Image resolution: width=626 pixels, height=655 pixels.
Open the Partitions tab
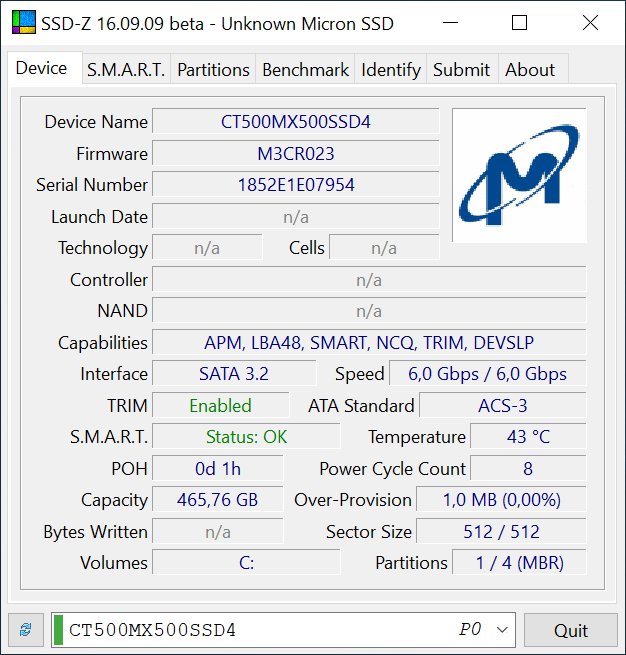pos(213,69)
